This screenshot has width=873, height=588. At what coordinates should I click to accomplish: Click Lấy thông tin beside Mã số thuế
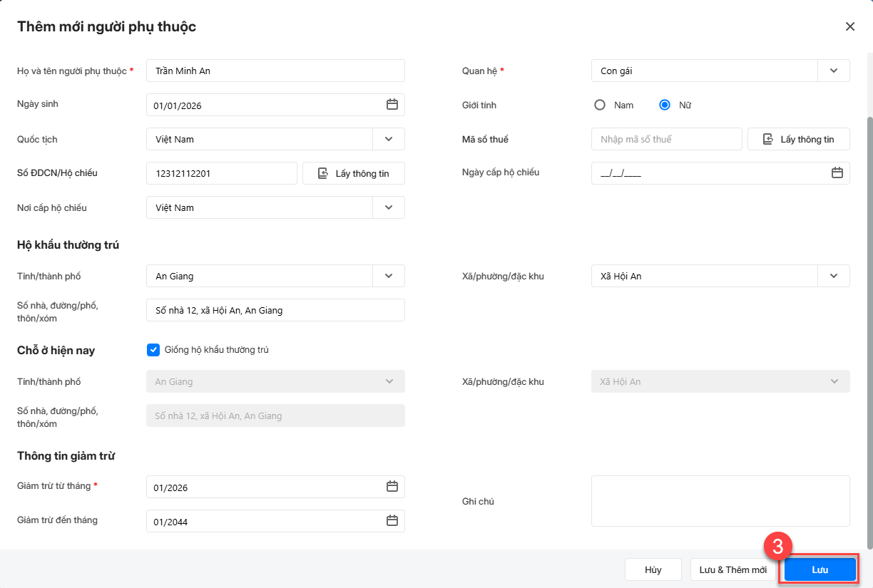pyautogui.click(x=798, y=139)
